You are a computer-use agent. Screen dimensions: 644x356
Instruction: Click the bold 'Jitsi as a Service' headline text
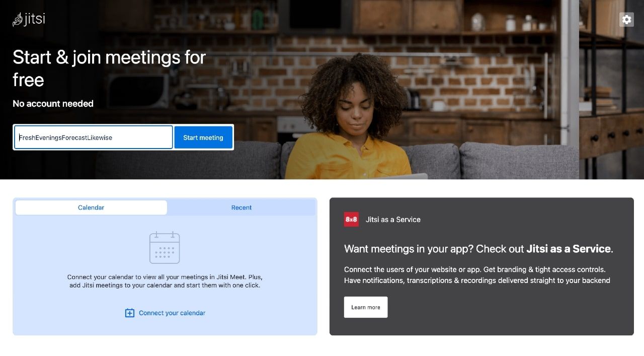[569, 249]
